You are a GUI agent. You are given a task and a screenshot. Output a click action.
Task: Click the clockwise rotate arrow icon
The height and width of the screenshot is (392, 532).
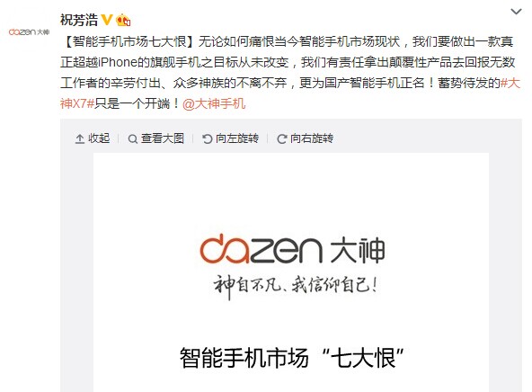tap(281, 138)
